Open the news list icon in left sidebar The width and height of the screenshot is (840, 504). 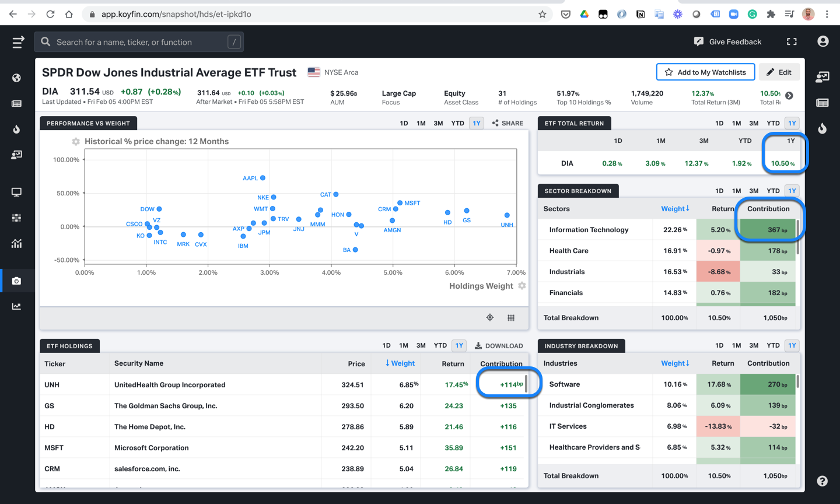point(16,103)
